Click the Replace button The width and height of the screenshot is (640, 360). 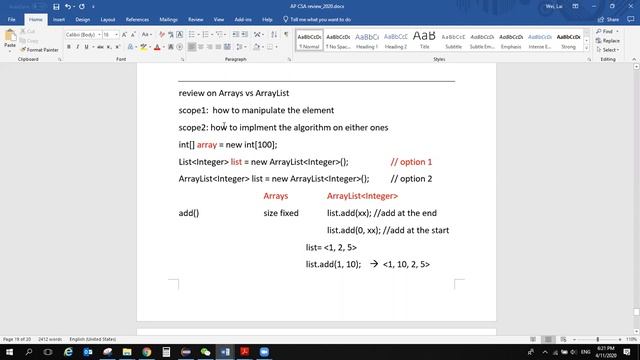(x=608, y=41)
